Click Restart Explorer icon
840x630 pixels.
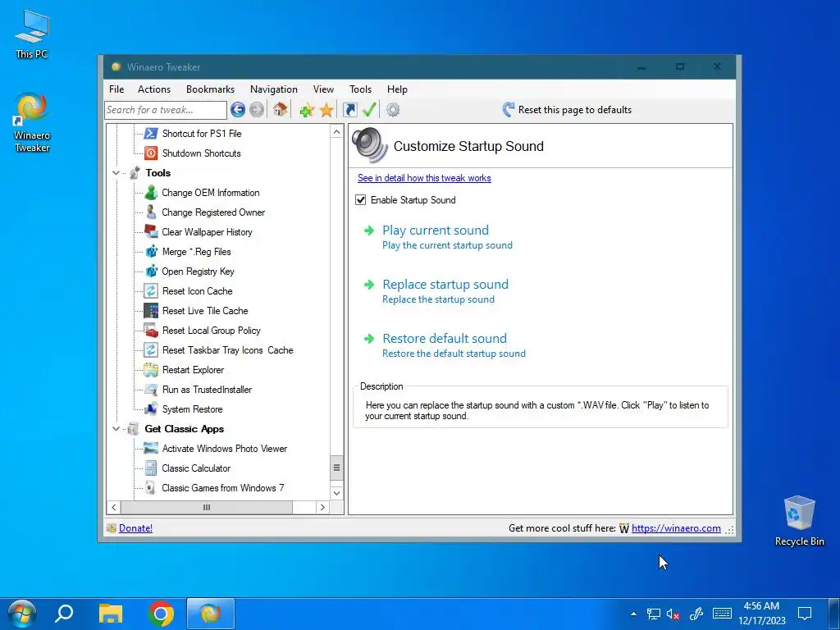(x=151, y=370)
